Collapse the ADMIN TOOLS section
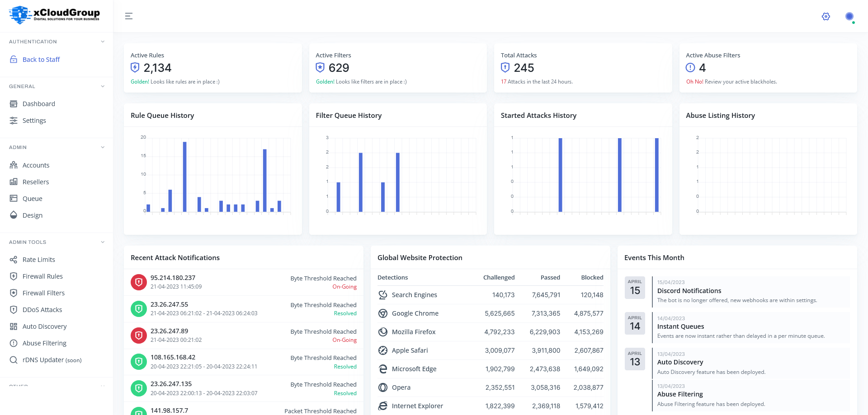The width and height of the screenshot is (868, 415). (x=103, y=242)
